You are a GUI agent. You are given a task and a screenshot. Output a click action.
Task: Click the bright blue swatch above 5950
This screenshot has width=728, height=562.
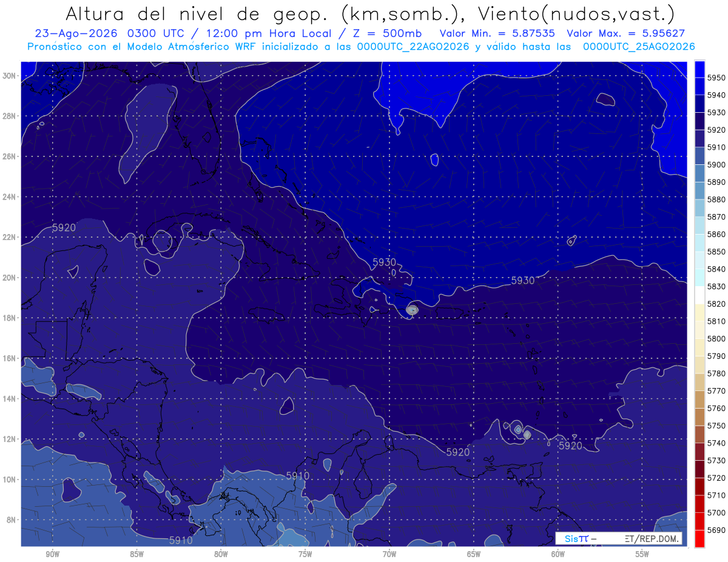699,69
